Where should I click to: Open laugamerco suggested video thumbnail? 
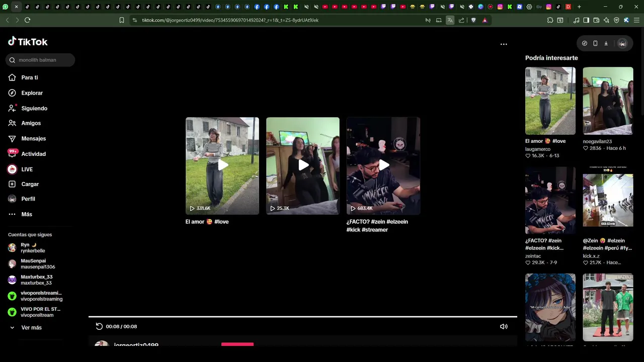click(550, 101)
